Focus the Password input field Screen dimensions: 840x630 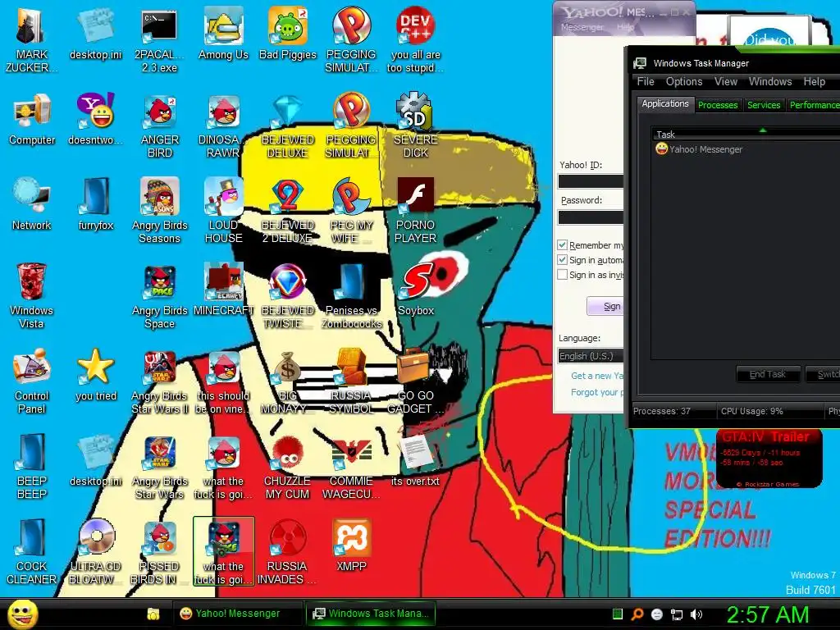pyautogui.click(x=591, y=217)
